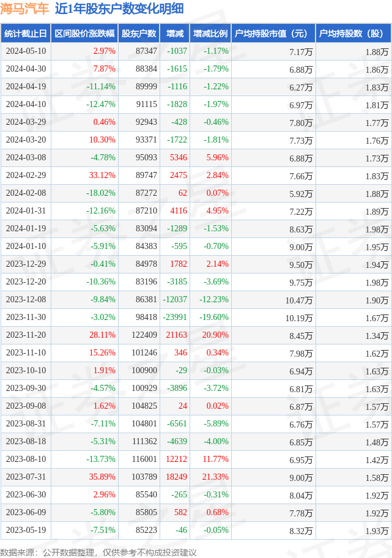The height and width of the screenshot is (558, 392).
Task: Click the -23991 change value
Action: coord(175,318)
